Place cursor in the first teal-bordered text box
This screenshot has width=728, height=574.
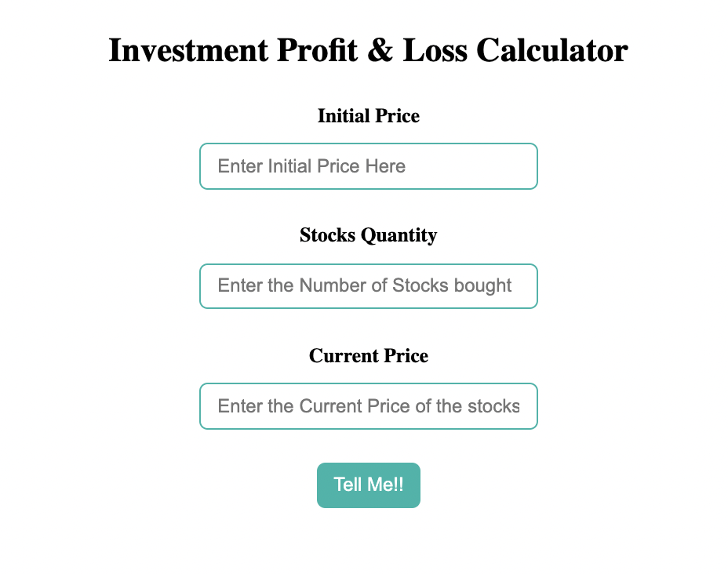tap(369, 166)
